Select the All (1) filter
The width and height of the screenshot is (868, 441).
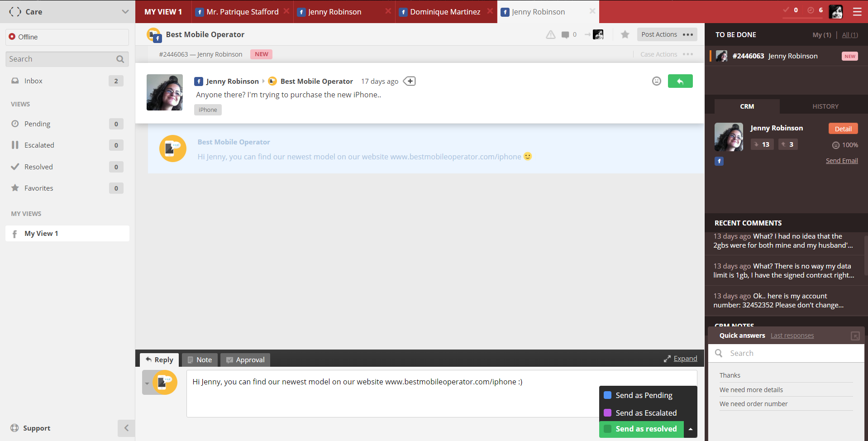point(850,35)
